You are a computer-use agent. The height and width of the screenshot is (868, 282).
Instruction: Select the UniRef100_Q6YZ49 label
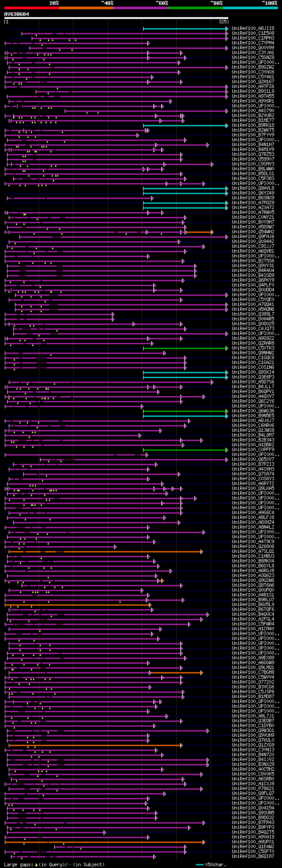coord(253,193)
